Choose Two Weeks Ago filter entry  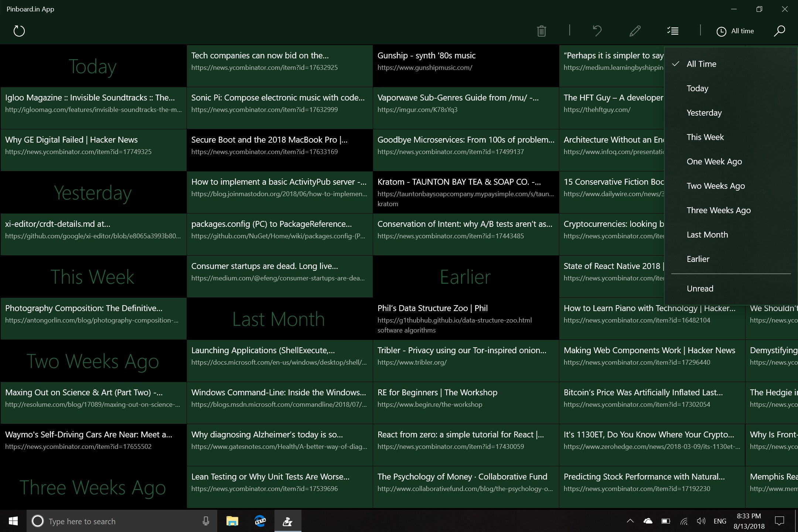point(716,186)
